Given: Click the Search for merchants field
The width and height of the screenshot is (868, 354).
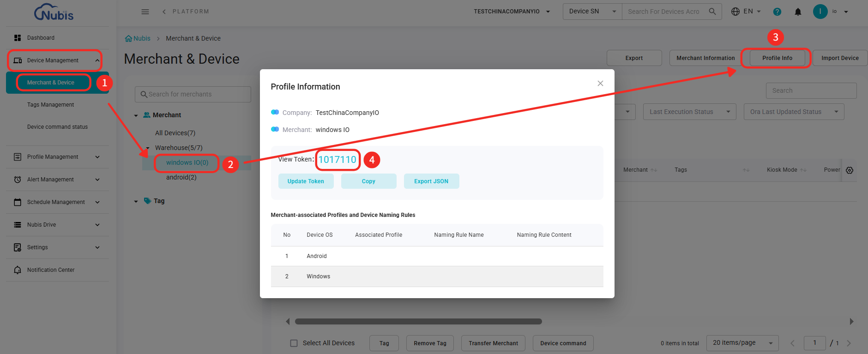Looking at the screenshot, I should tap(193, 94).
